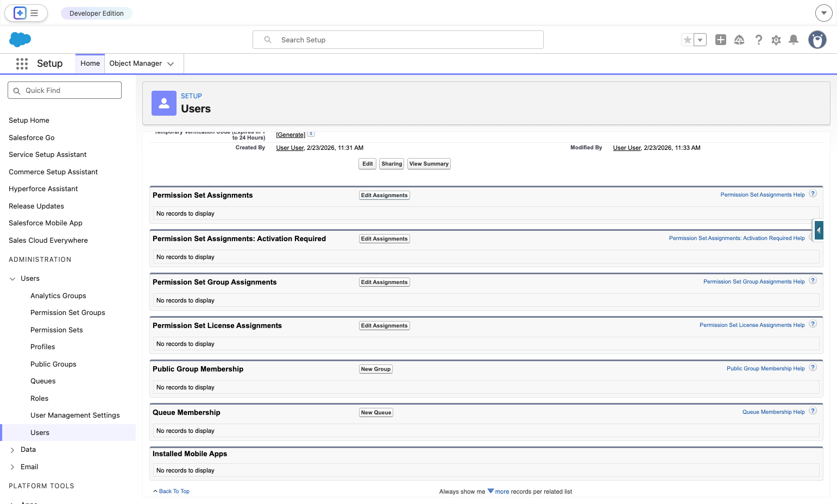This screenshot has height=504, width=837.
Task: Open the favorites list dropdown arrow
Action: (700, 40)
